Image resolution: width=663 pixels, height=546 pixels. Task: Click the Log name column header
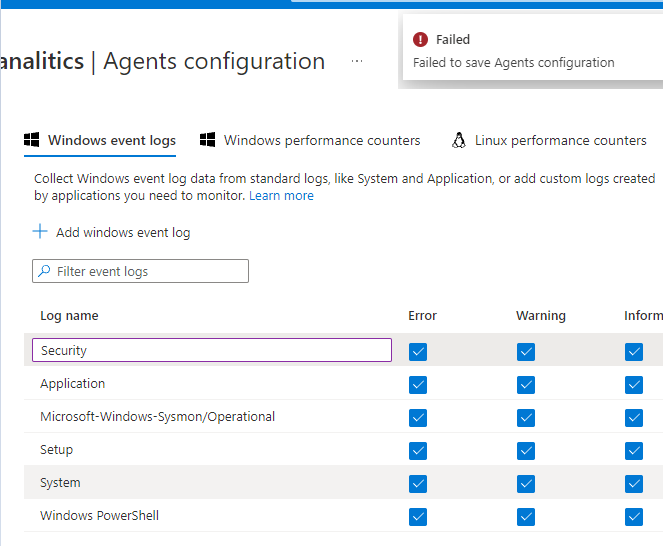point(69,316)
